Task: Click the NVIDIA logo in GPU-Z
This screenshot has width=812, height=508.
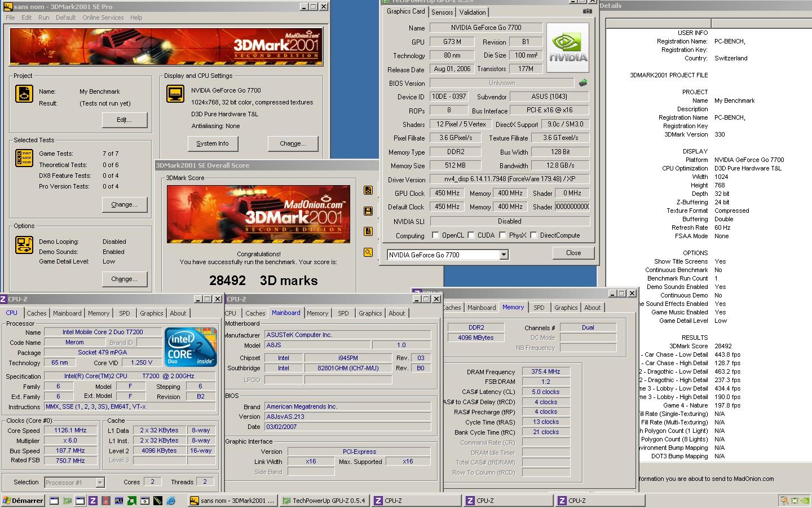Action: (568, 48)
